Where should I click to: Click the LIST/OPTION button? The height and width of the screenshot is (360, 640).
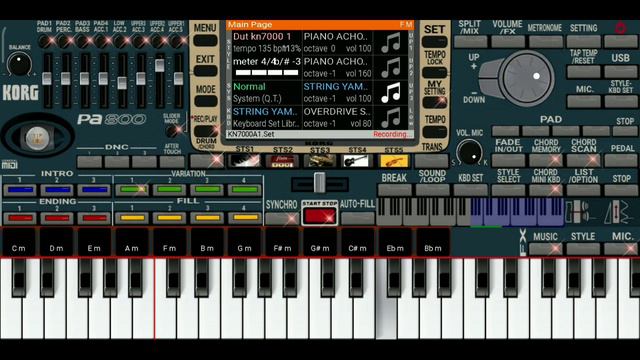(584, 190)
